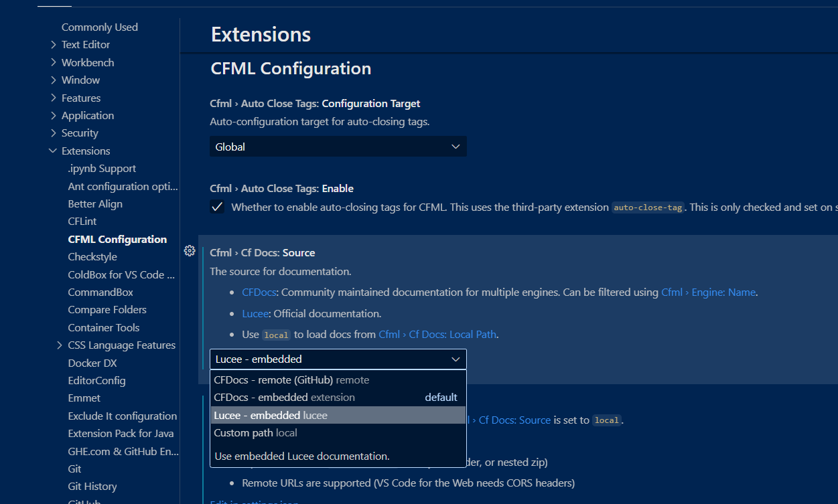
Task: Select Git extension settings
Action: click(74, 469)
